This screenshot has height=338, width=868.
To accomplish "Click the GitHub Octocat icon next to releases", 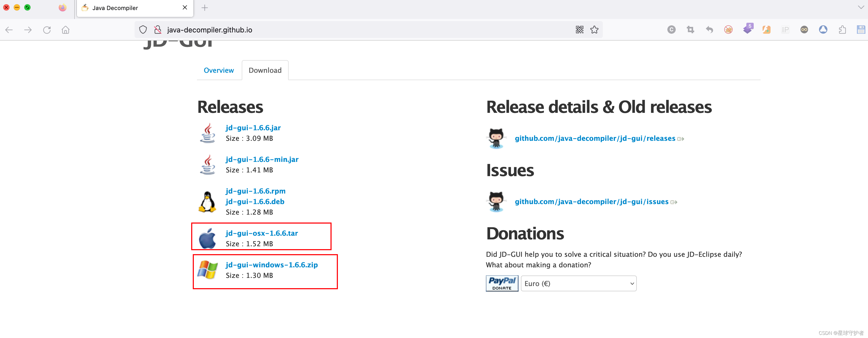I will click(496, 138).
